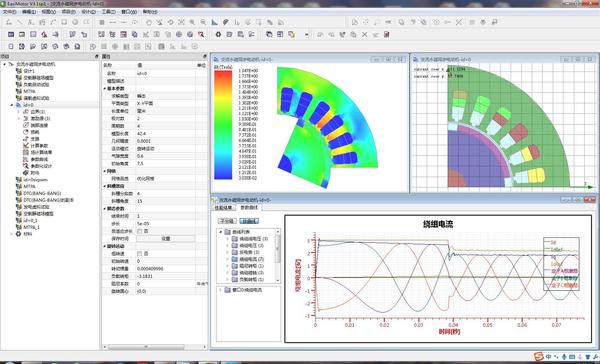Click the pin icon on the 属性 panel header
600x364 pixels.
coord(204,57)
